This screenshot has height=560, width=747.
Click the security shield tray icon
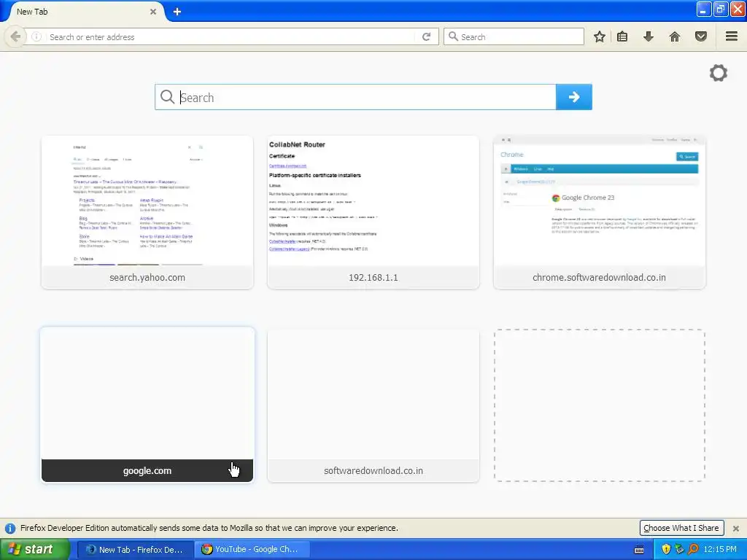pyautogui.click(x=666, y=550)
